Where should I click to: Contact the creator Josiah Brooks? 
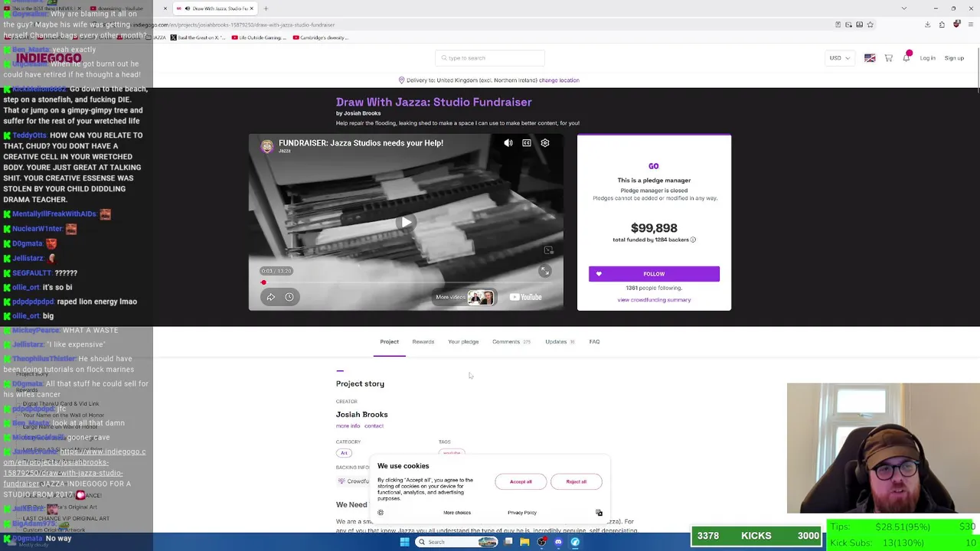pyautogui.click(x=374, y=426)
